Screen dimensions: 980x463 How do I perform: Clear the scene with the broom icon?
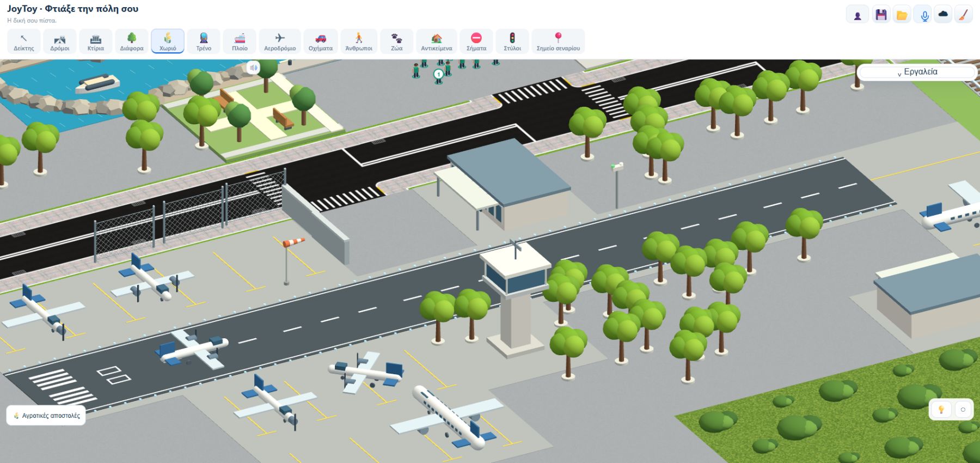(x=964, y=15)
